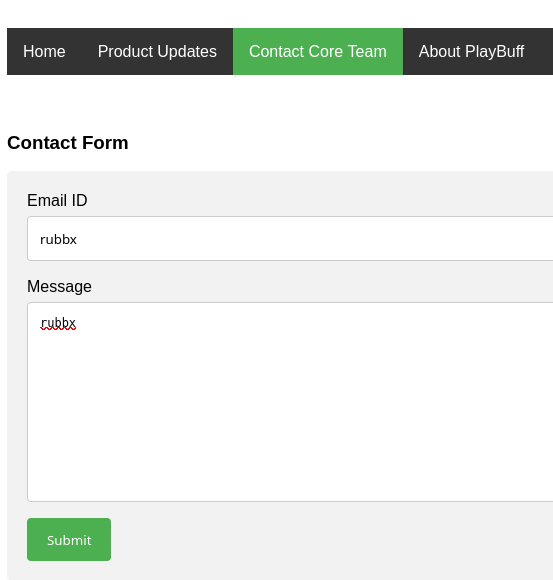Open the About PlayBuff tab

tap(471, 51)
